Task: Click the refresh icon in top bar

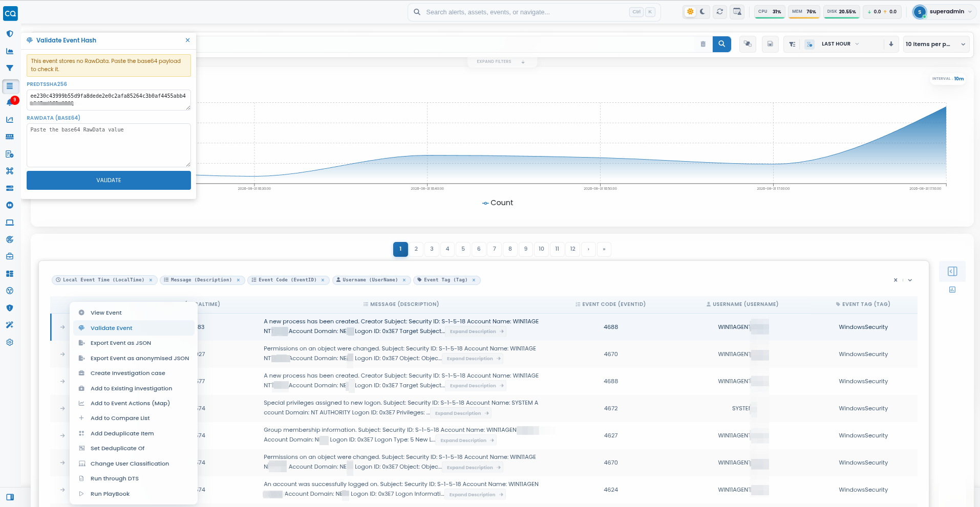Action: pos(720,12)
